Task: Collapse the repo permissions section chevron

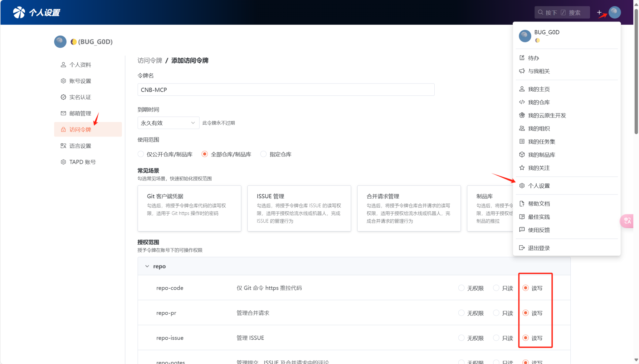Action: tap(147, 266)
